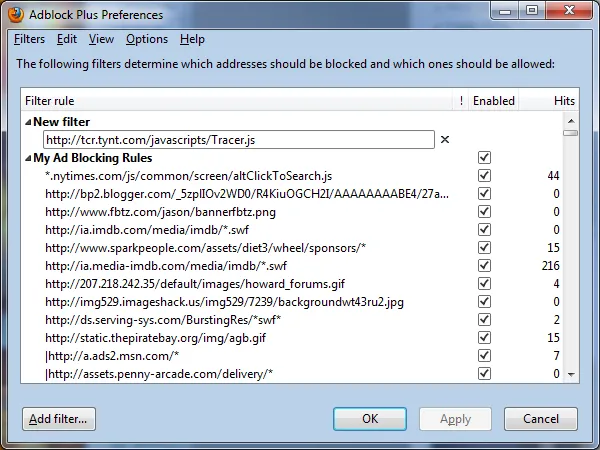Click the hit count 44
The height and width of the screenshot is (450, 600).
[553, 176]
